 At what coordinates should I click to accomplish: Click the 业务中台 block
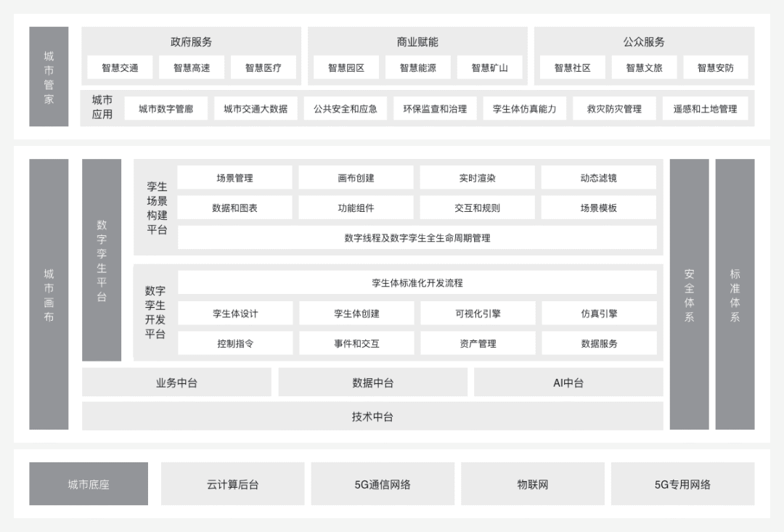point(176,382)
